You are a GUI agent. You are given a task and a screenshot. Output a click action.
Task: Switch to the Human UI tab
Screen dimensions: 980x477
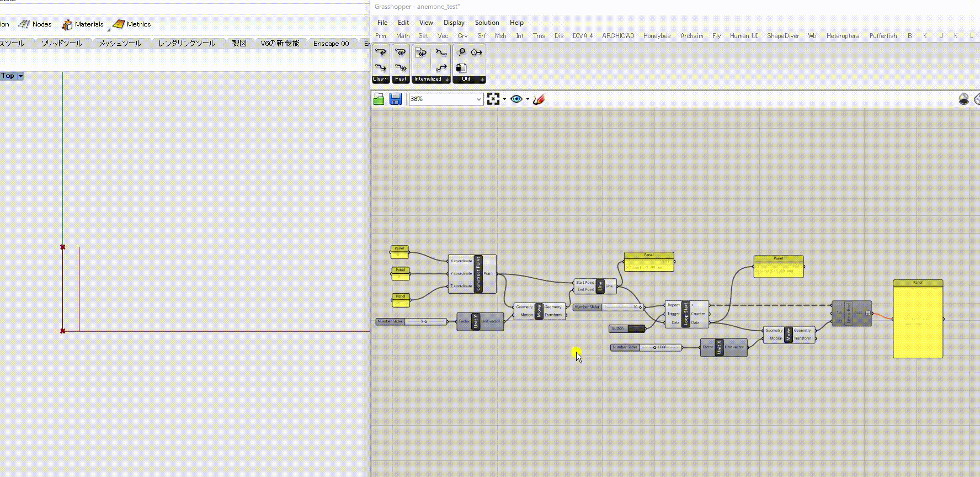(x=744, y=36)
